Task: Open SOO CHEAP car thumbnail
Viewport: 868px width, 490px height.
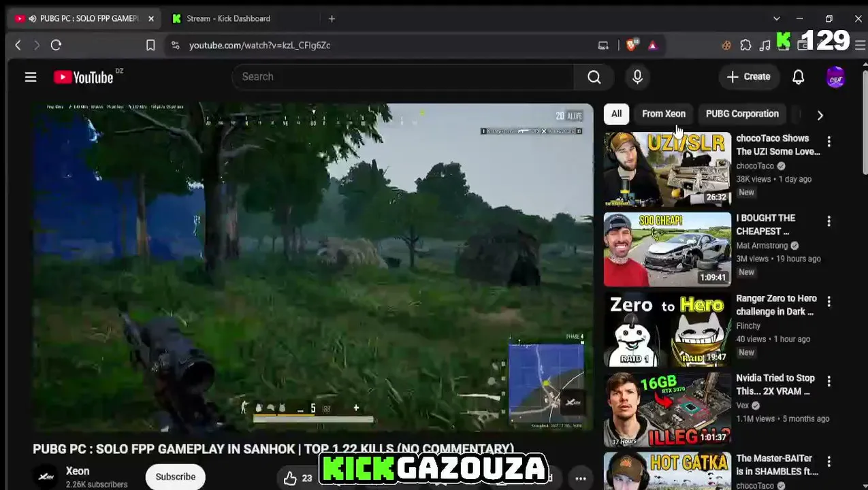Action: (667, 249)
